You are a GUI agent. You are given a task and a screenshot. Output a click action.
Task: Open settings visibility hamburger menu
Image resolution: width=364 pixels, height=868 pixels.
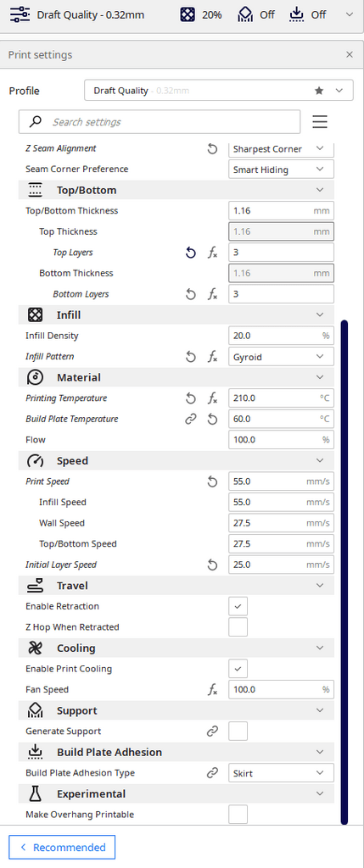pos(320,122)
